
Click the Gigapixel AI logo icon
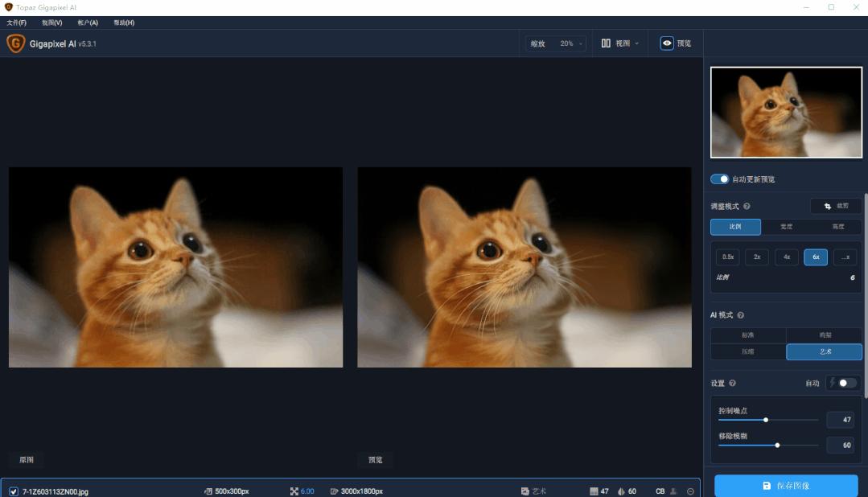pos(15,43)
